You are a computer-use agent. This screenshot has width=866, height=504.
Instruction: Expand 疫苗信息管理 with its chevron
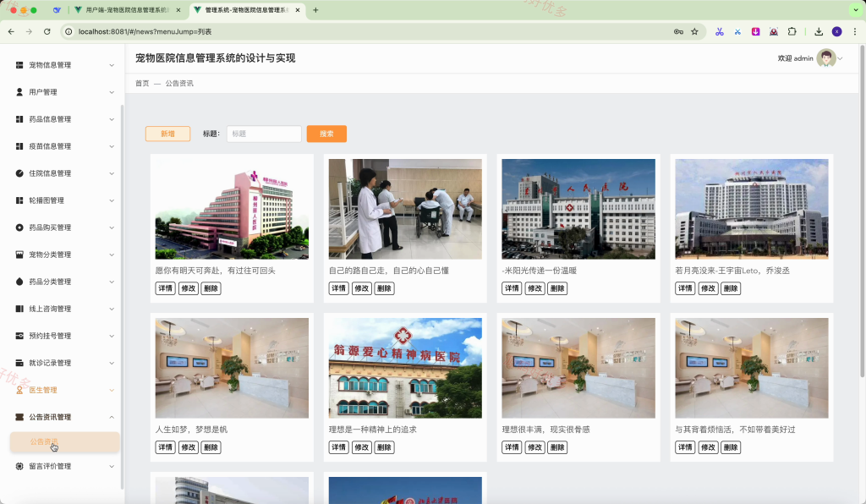point(112,146)
